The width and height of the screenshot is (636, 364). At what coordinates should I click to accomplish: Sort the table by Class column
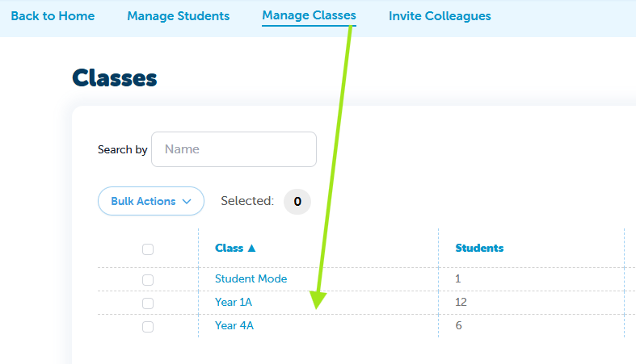tap(230, 249)
